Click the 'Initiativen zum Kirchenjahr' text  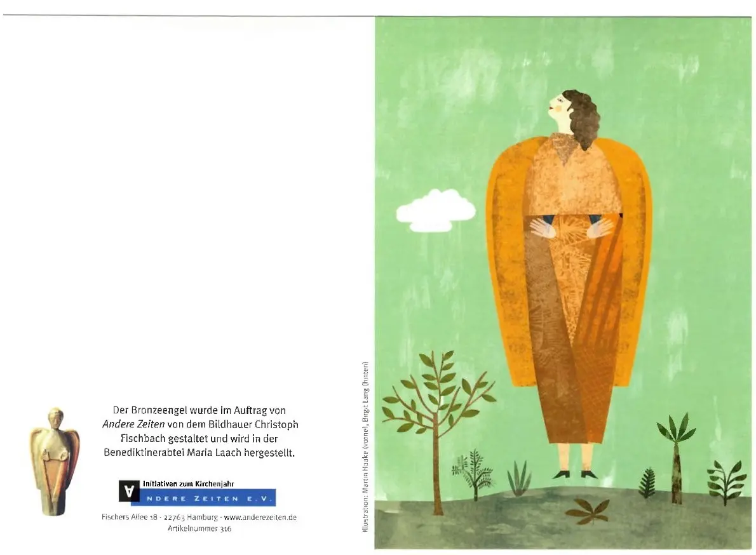(x=189, y=484)
